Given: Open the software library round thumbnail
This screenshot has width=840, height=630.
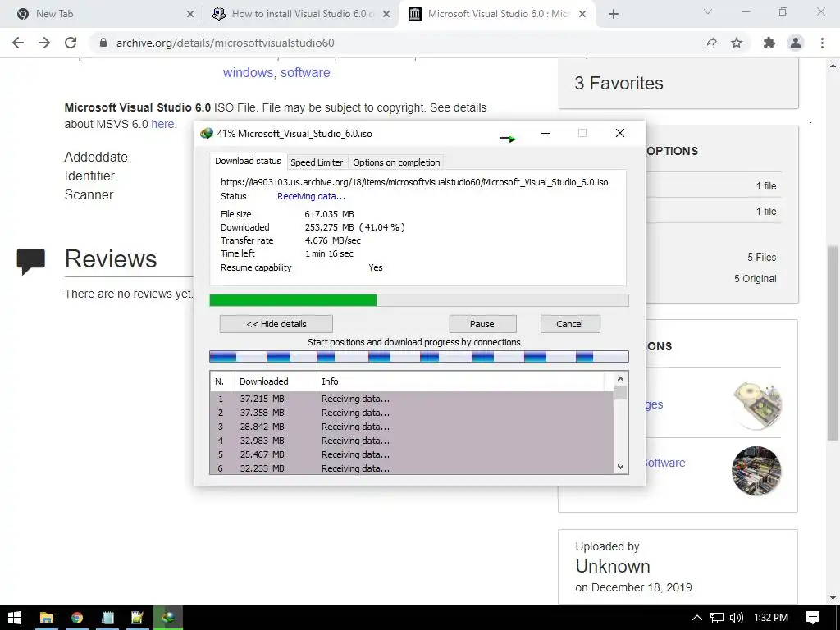Looking at the screenshot, I should (756, 470).
